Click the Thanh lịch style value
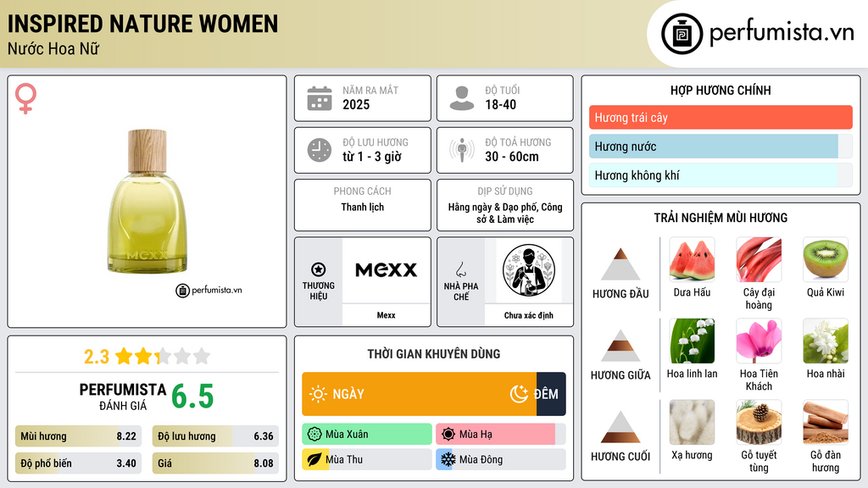This screenshot has width=868, height=488. coord(362,207)
